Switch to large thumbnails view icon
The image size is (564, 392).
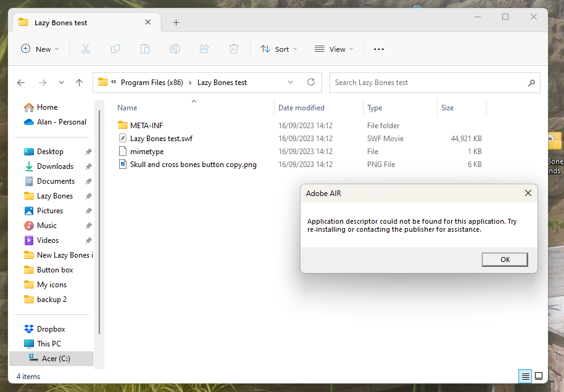(x=539, y=376)
